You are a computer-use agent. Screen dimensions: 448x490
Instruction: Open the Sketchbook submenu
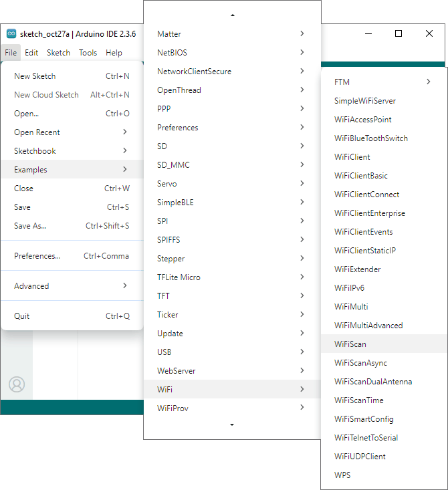coord(72,151)
